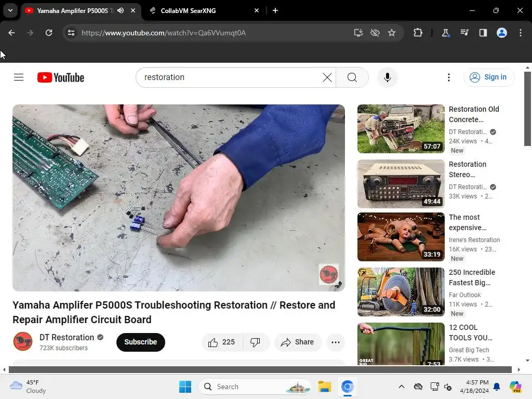Open the YouTube hamburger guide menu
This screenshot has height=399, width=532.
pyautogui.click(x=19, y=77)
